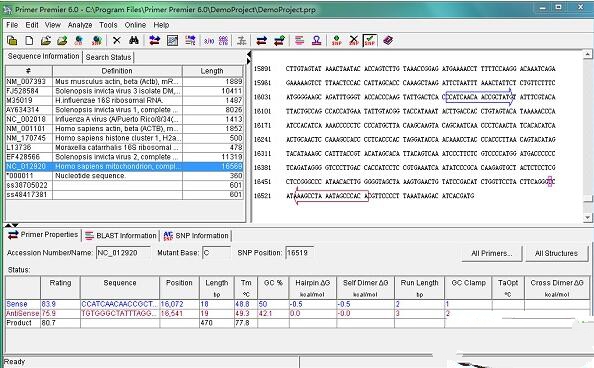Click the crossed-out SNP icon

pos(353,40)
